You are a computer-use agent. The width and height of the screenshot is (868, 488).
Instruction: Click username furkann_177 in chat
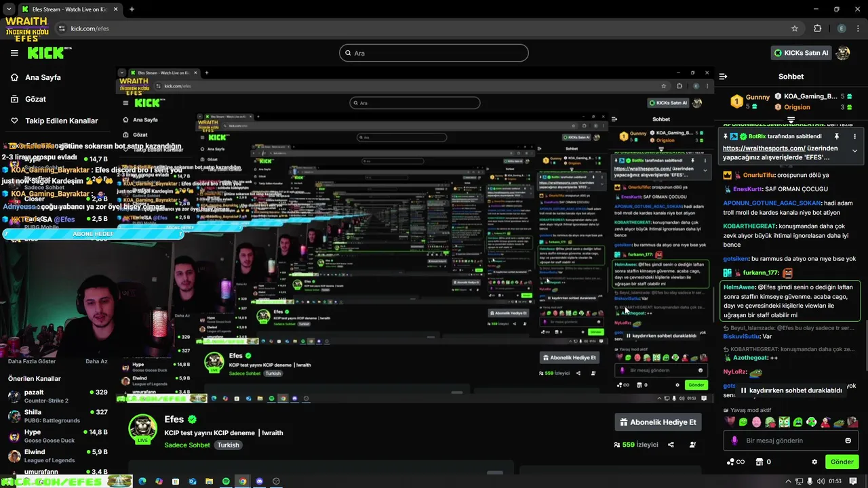[x=761, y=272]
